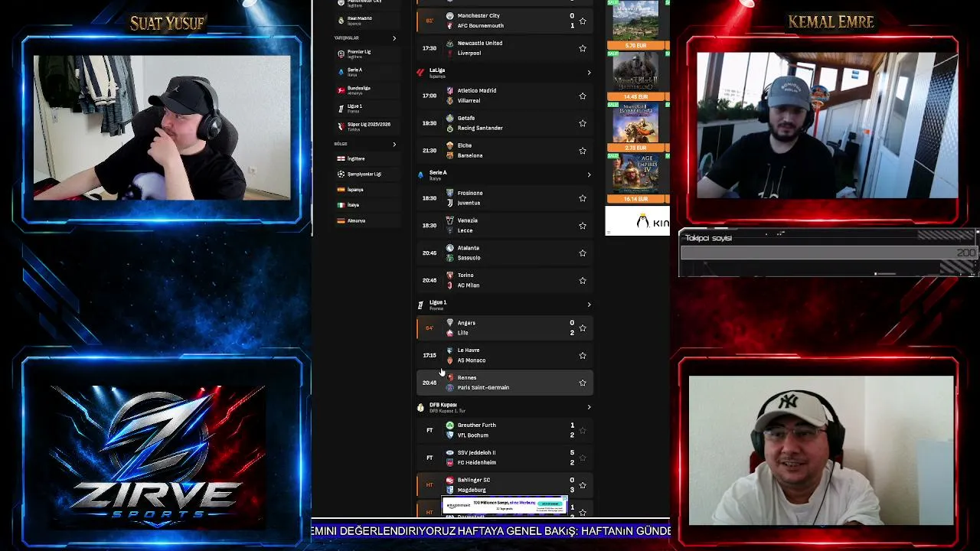This screenshot has height=551, width=980.
Task: Click the Premier Lig sidebar logo
Action: click(x=341, y=54)
